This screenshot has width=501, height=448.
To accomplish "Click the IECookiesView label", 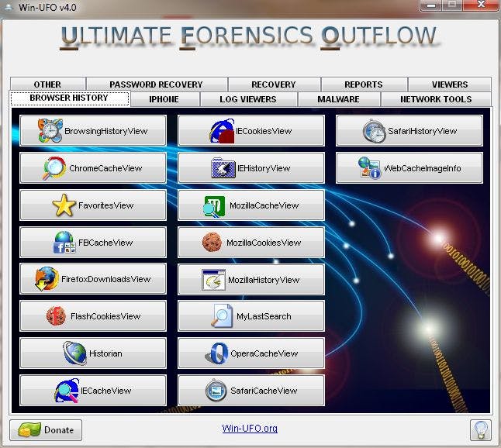I will tap(264, 131).
